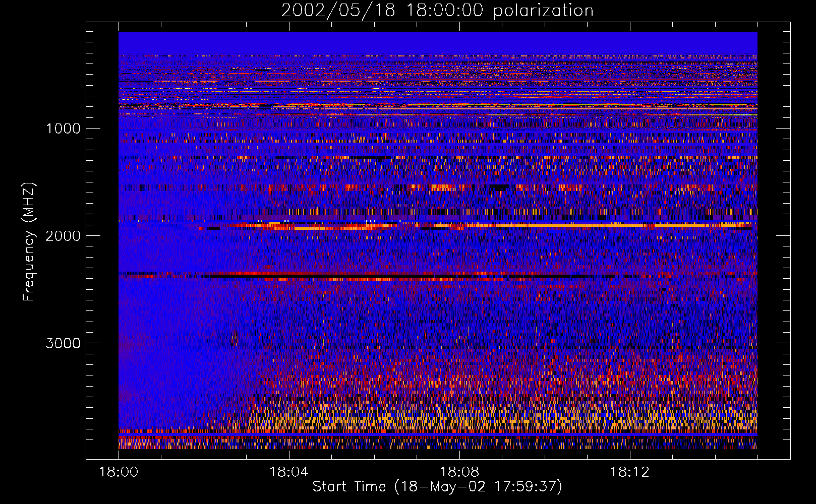Image resolution: width=816 pixels, height=504 pixels.
Task: Click the 'Start Time (18-May-02 17:59:37)' label
Action: click(x=437, y=487)
